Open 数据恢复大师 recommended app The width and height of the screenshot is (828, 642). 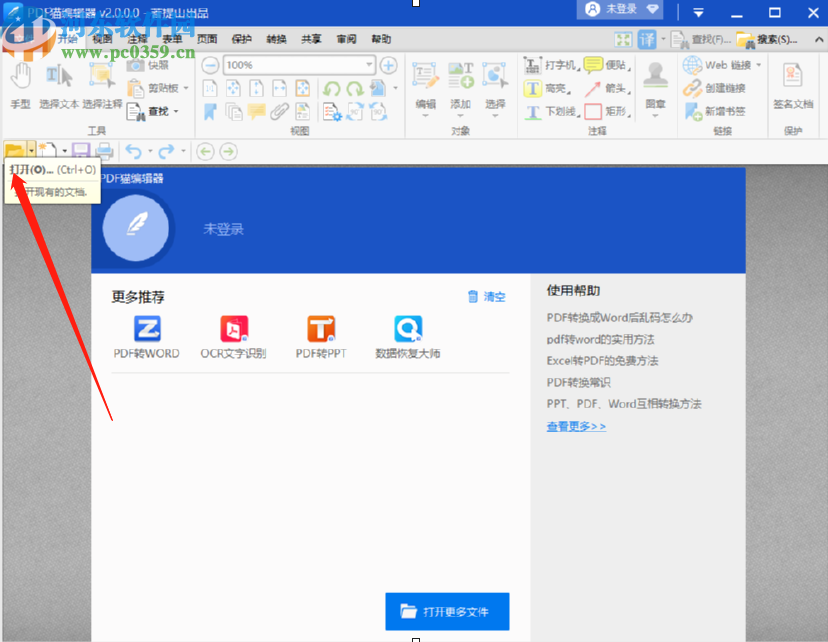pos(408,337)
